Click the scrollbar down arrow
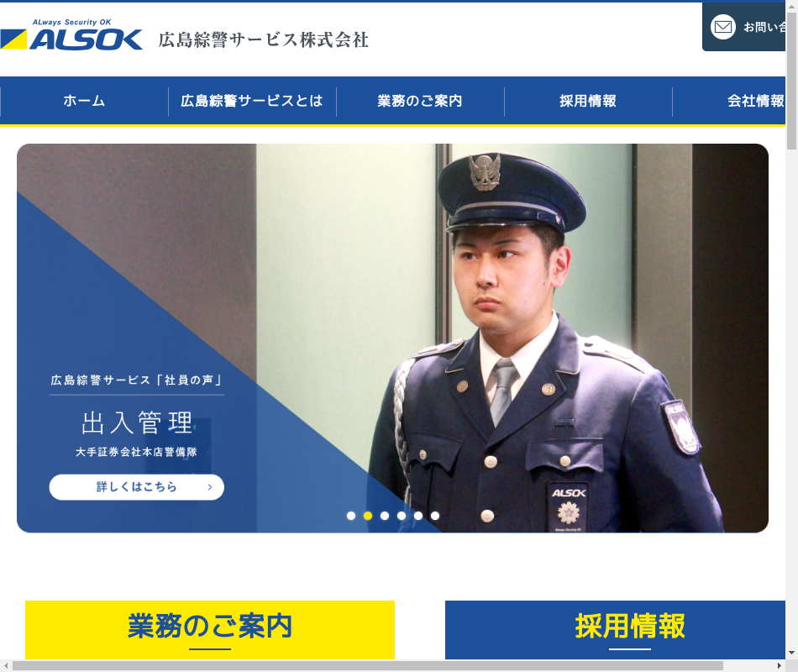The height and width of the screenshot is (672, 798). click(x=791, y=652)
